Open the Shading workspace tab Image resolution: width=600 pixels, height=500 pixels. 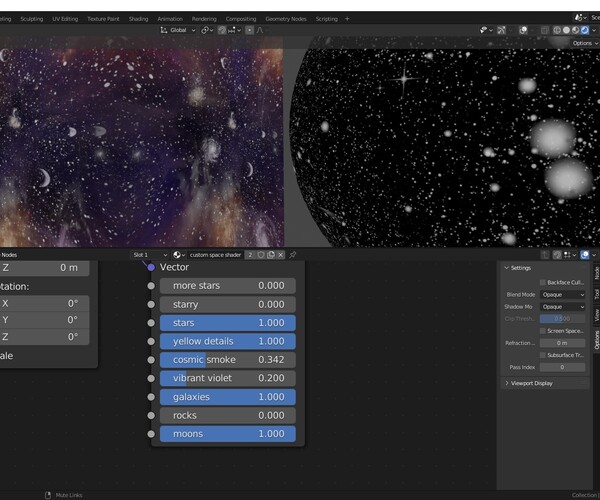pyautogui.click(x=138, y=18)
